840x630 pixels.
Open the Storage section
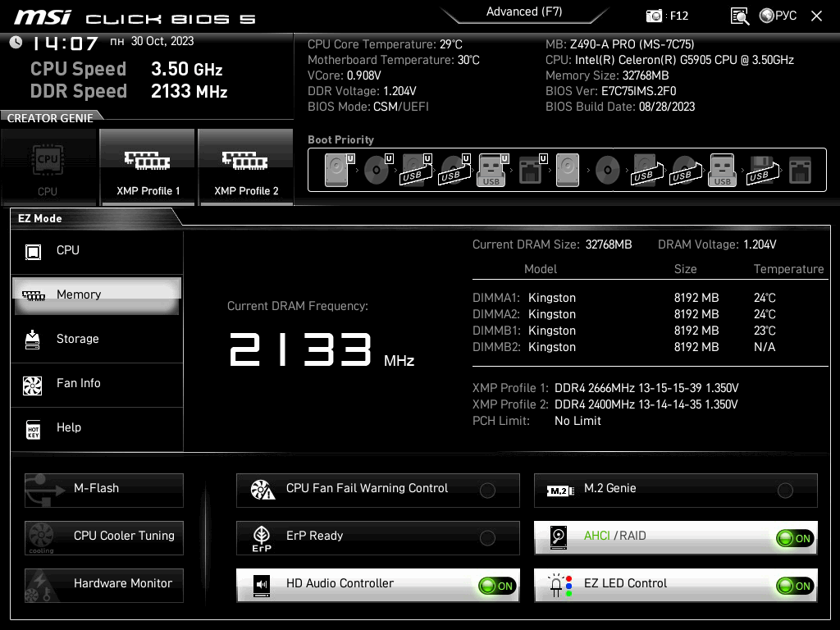pyautogui.click(x=97, y=339)
